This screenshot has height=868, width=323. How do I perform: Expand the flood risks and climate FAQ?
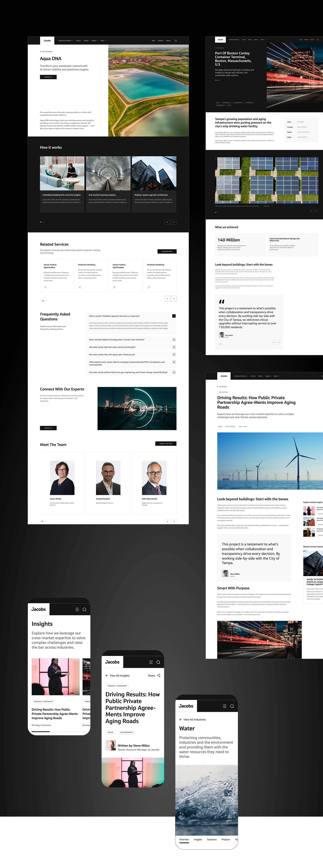pos(174,372)
